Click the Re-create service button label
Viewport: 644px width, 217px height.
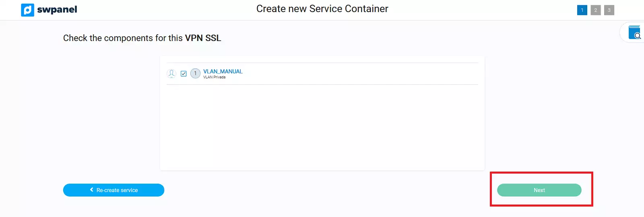coord(117,190)
